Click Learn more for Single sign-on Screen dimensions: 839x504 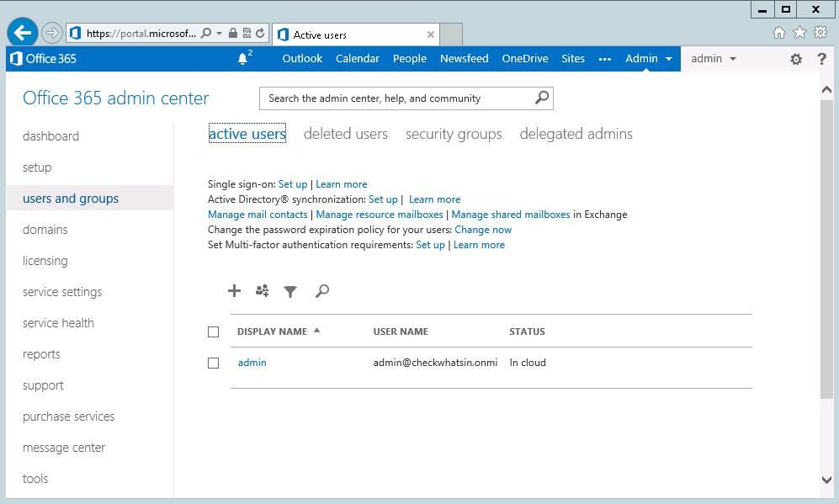pos(342,184)
